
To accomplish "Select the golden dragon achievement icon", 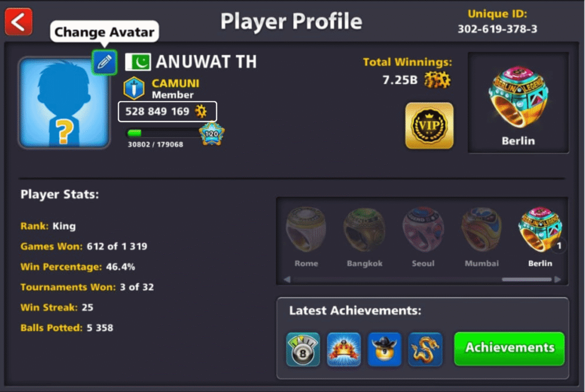I will pos(425,350).
